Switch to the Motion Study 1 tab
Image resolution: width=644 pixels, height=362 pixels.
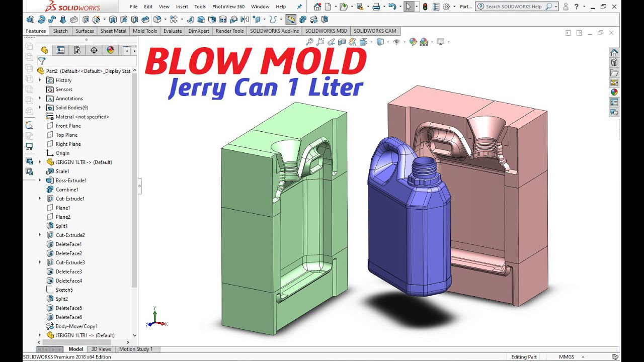(136, 349)
